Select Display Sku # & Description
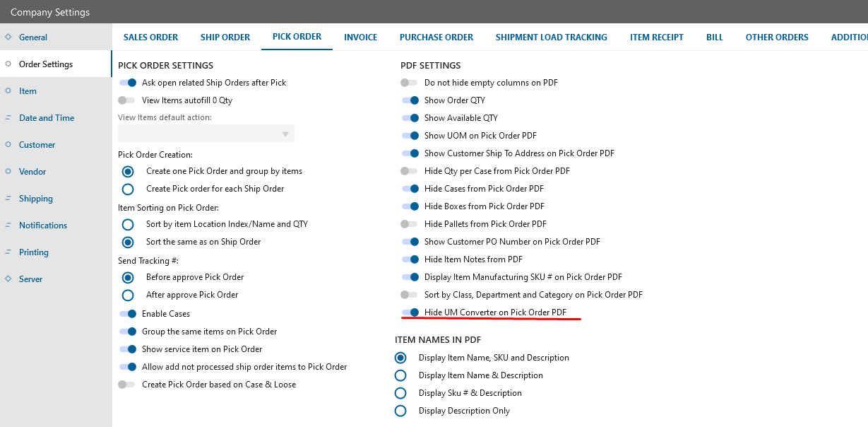The image size is (868, 427). [x=401, y=393]
